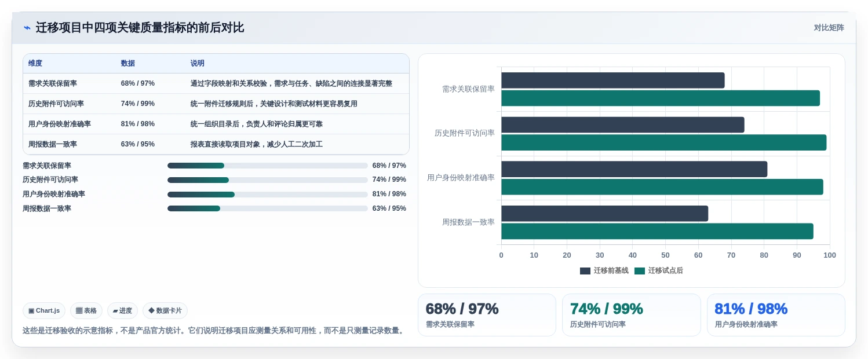Viewport: 868px width, 359px height.
Task: Click the dark baseline bar for 历史附件可访问率
Action: tap(623, 124)
